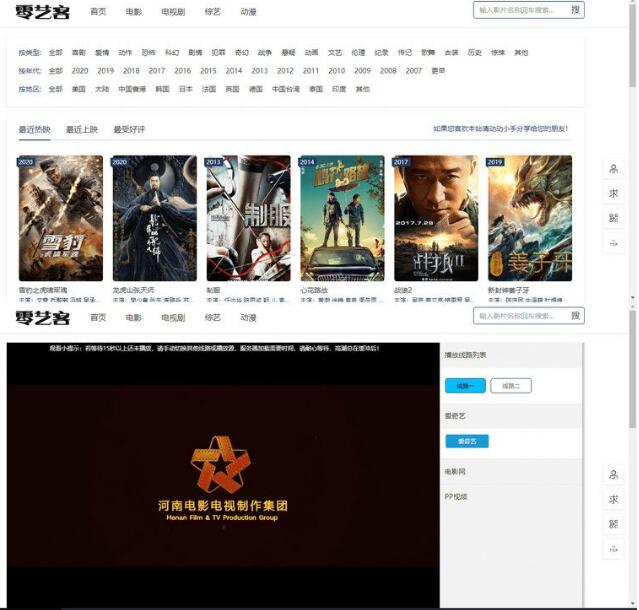The image size is (639, 610).
Task: Click the share-with-friends notice beside the tabs
Action: click(x=500, y=129)
